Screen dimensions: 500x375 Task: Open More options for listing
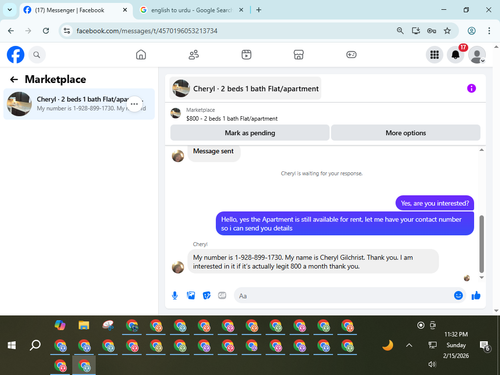pyautogui.click(x=406, y=133)
